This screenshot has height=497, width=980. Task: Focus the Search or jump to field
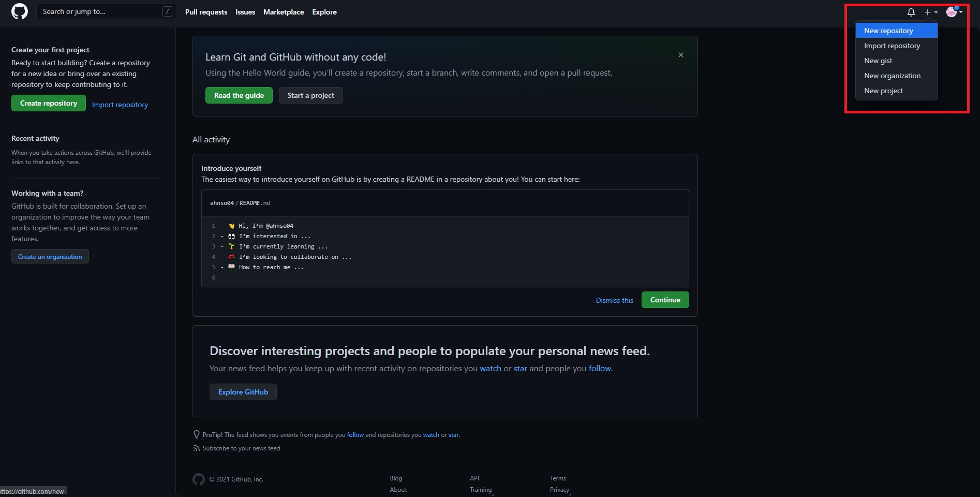click(107, 11)
